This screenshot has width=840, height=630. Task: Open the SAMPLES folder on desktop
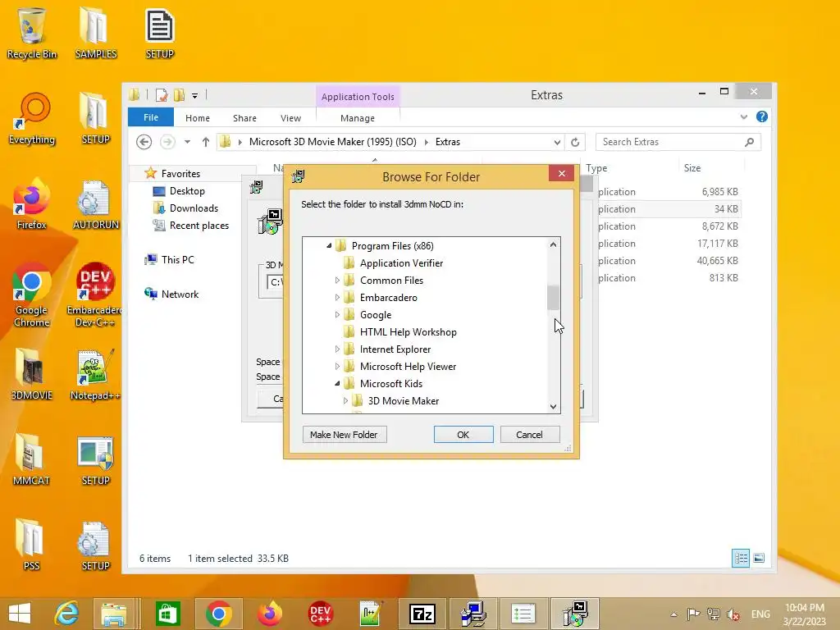tap(95, 33)
